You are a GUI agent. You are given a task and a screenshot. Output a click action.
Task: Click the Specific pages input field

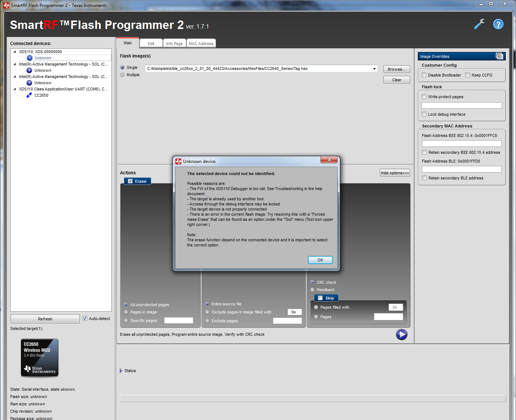point(179,320)
